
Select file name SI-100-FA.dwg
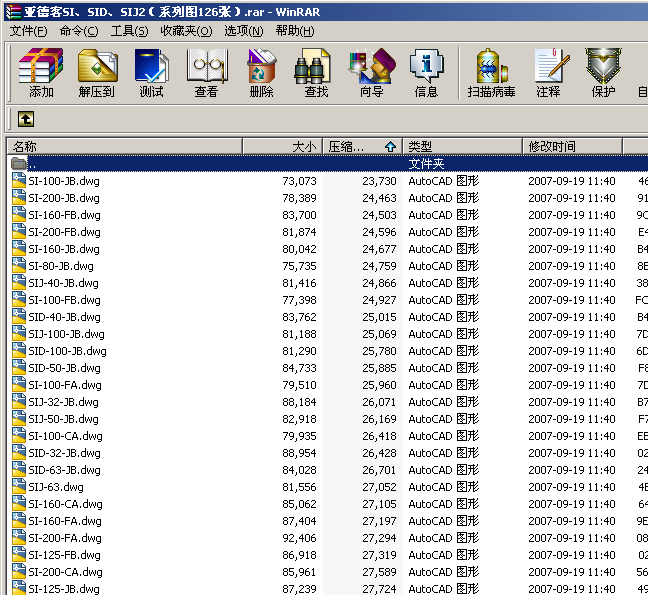click(65, 385)
